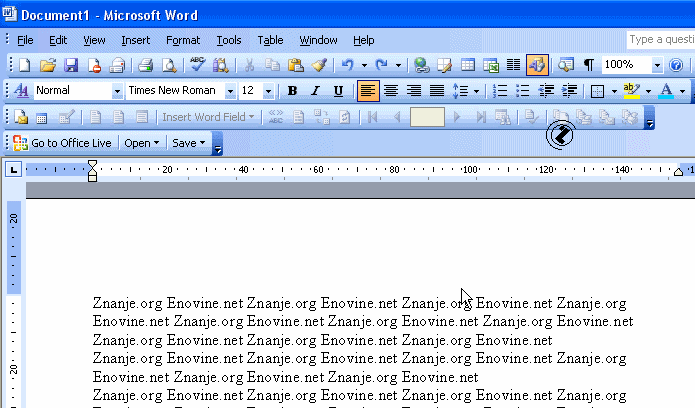Insert Microsoft Excel Worksheet
The height and width of the screenshot is (408, 695).
point(491,65)
